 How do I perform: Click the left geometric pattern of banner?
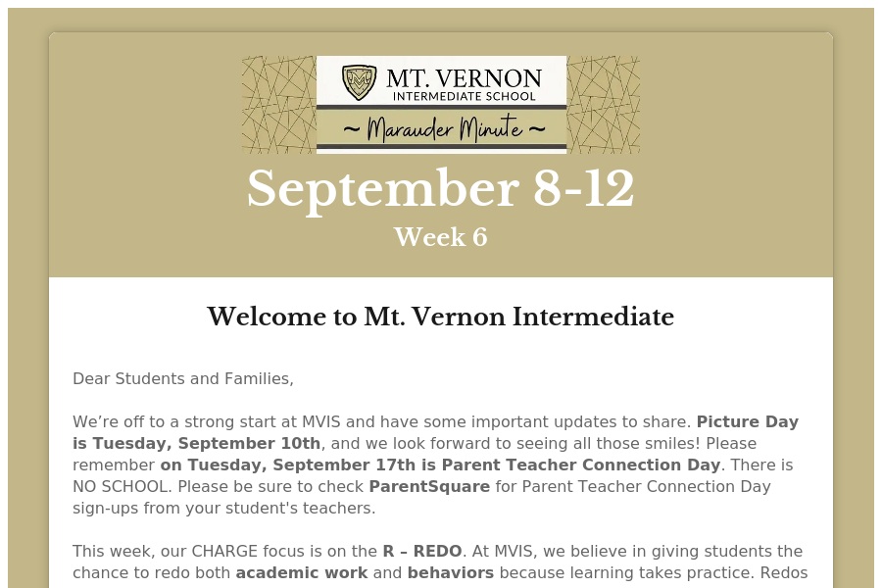[x=278, y=104]
